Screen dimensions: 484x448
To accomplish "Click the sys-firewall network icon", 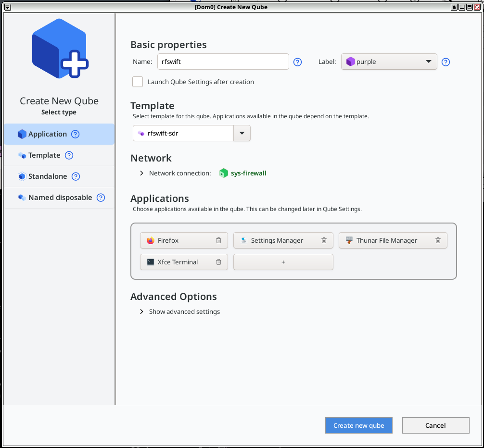I will (224, 173).
